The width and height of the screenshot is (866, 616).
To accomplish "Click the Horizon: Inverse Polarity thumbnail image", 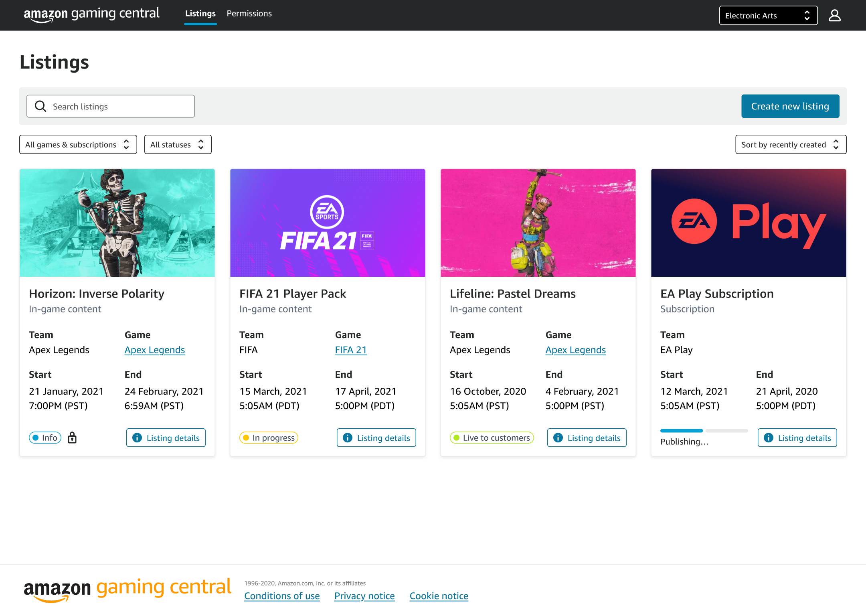I will coord(117,223).
